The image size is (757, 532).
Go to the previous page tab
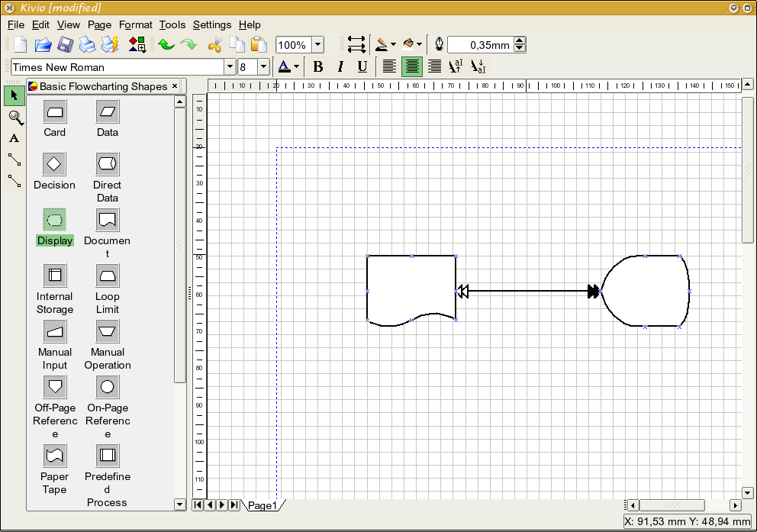(x=210, y=505)
